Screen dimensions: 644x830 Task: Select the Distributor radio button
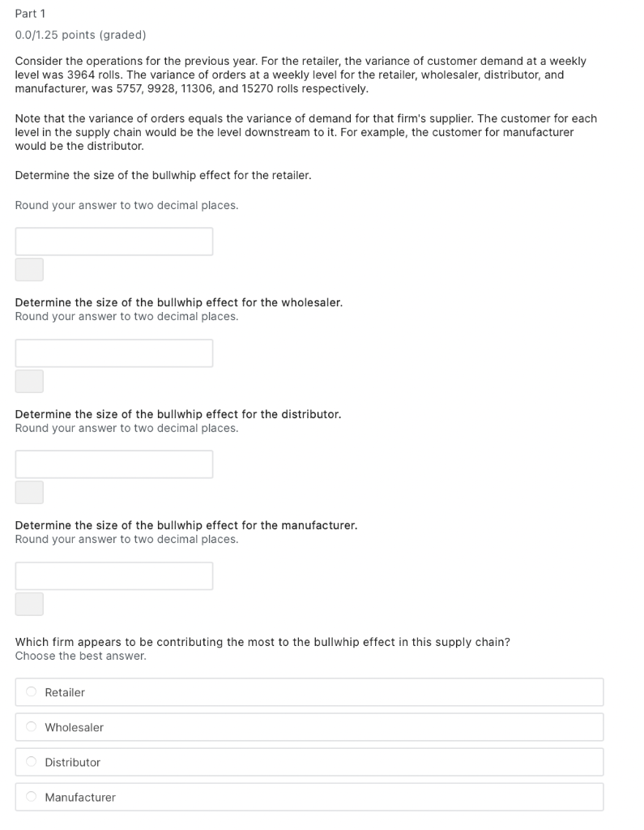(x=32, y=762)
